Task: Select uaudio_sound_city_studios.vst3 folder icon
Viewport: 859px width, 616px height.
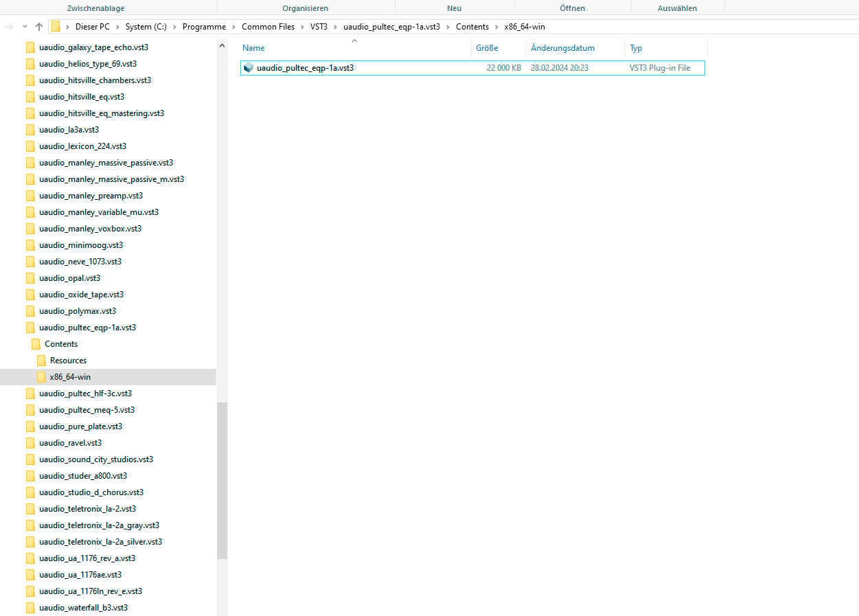Action: [x=30, y=459]
